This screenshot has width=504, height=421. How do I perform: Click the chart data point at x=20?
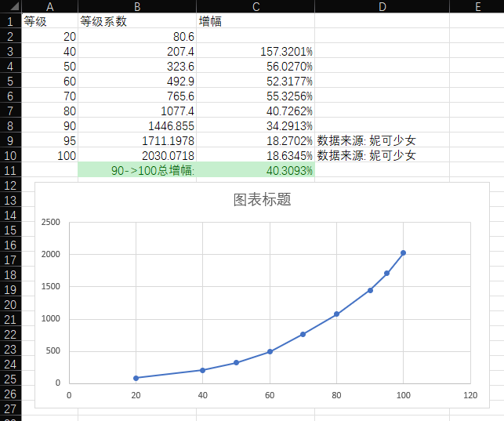[x=136, y=378]
